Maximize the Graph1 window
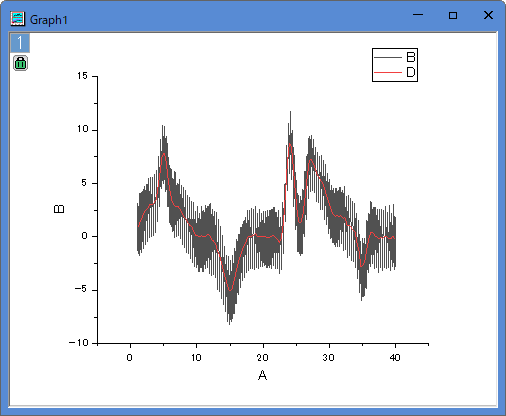506x416 pixels. tap(453, 15)
